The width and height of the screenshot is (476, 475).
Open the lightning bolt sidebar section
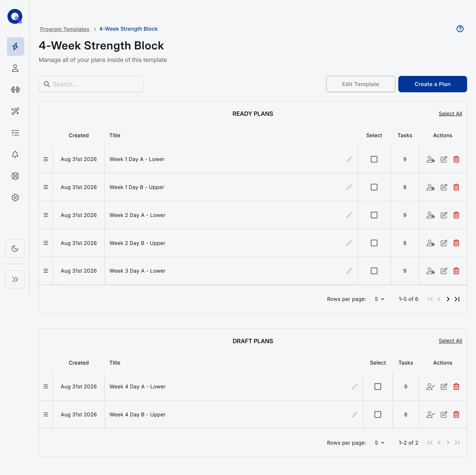15,46
